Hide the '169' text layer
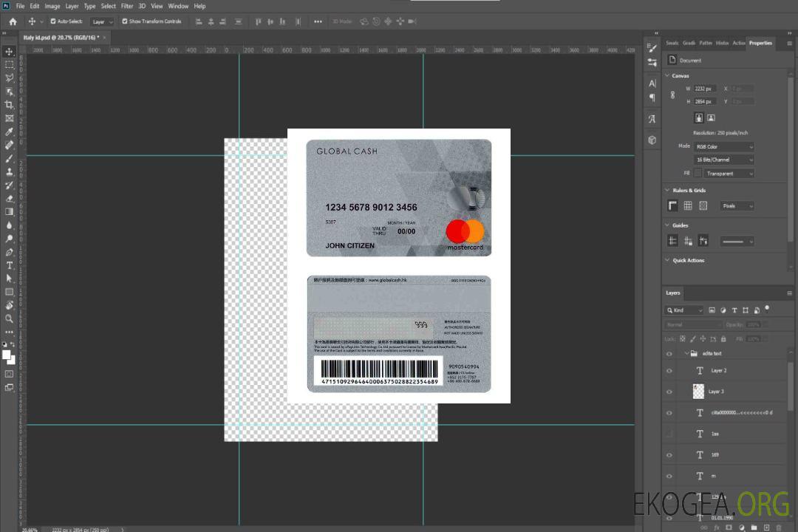 point(669,455)
